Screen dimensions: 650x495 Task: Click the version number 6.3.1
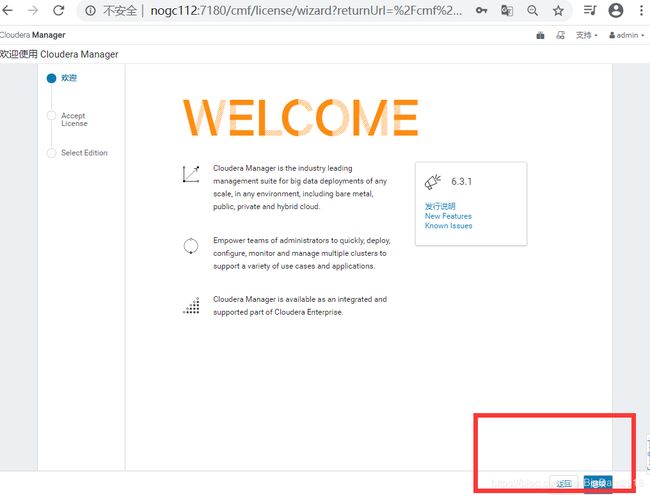tap(461, 182)
